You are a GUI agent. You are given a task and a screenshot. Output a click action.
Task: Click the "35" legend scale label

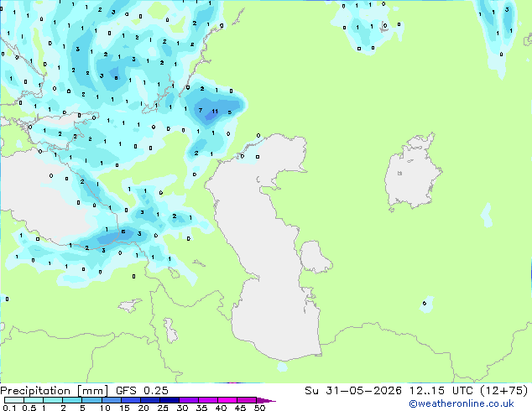(201, 408)
